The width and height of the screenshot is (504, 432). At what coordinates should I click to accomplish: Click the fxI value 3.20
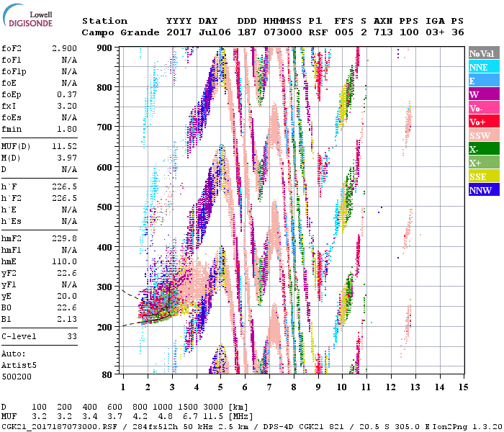pos(67,106)
